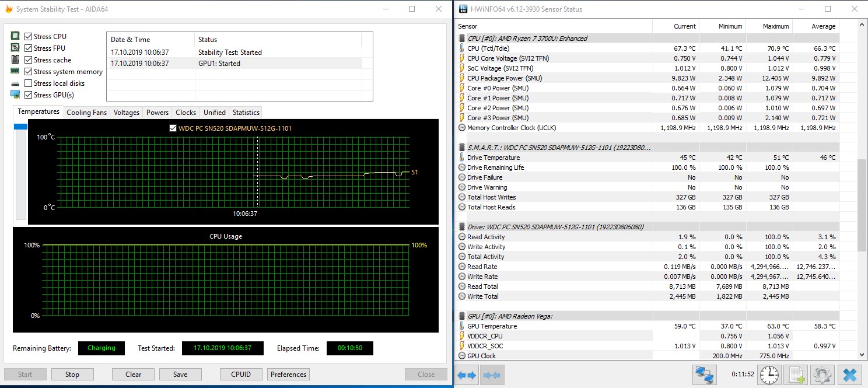Click the Clear button

coord(134,375)
